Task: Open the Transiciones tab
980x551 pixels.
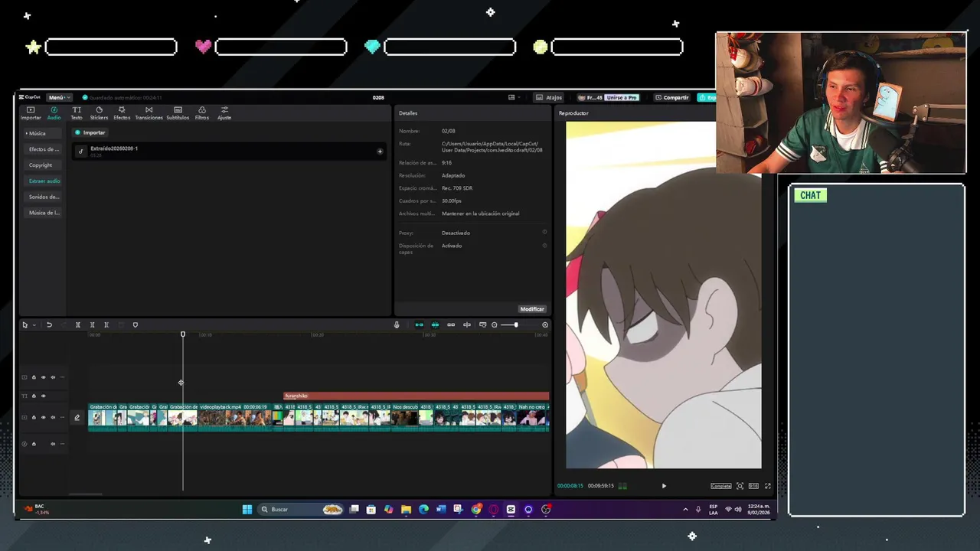Action: click(149, 113)
